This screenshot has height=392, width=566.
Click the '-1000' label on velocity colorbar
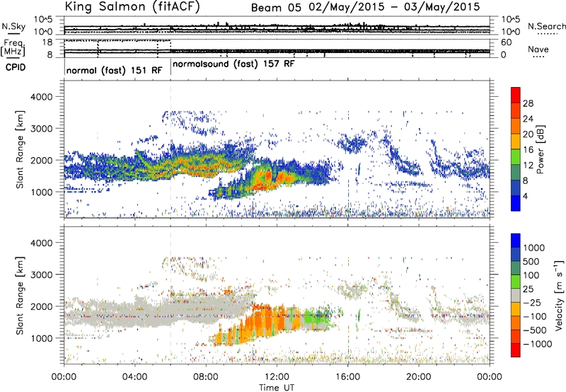(538, 344)
